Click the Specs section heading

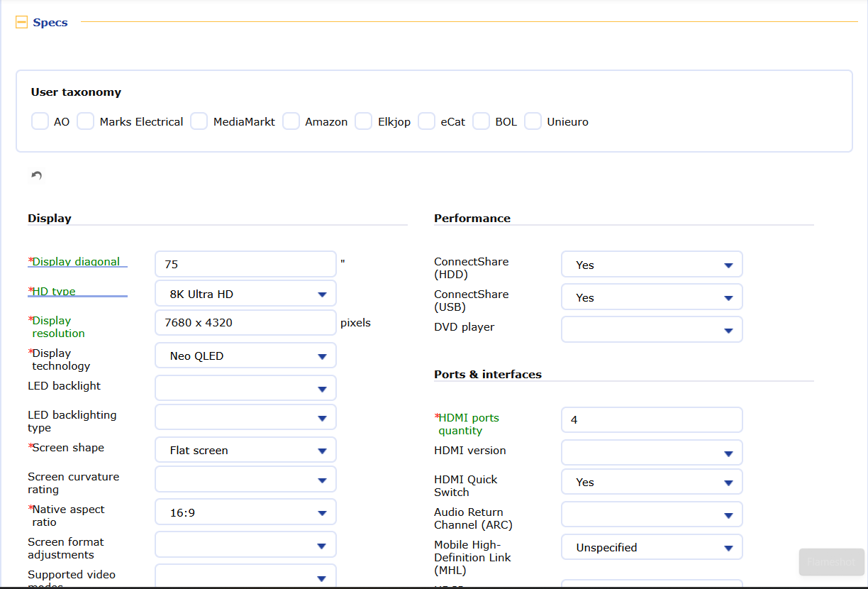point(50,23)
